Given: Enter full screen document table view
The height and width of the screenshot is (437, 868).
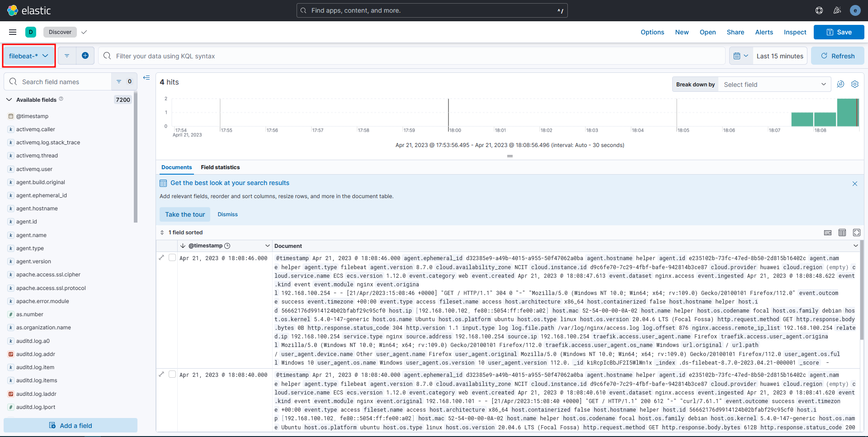Looking at the screenshot, I should [x=856, y=233].
